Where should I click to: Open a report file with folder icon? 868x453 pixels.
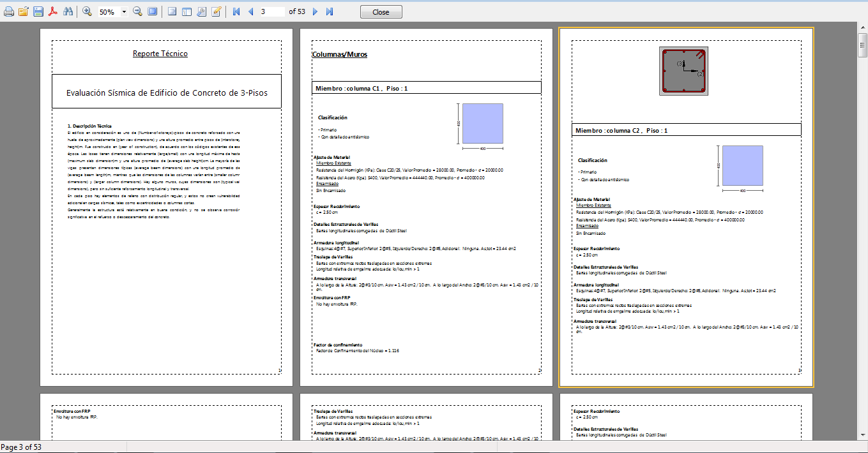click(x=24, y=11)
